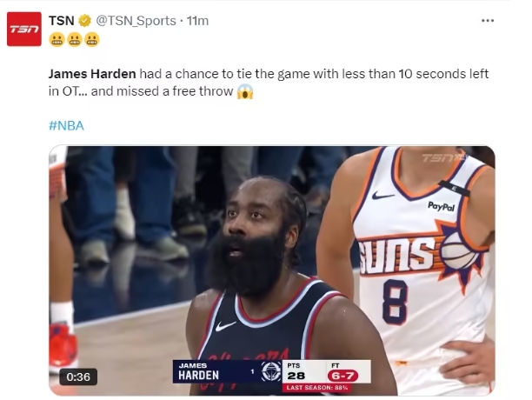This screenshot has height=400, width=532.
Task: Click the 0:36 video duration badge
Action: (78, 377)
